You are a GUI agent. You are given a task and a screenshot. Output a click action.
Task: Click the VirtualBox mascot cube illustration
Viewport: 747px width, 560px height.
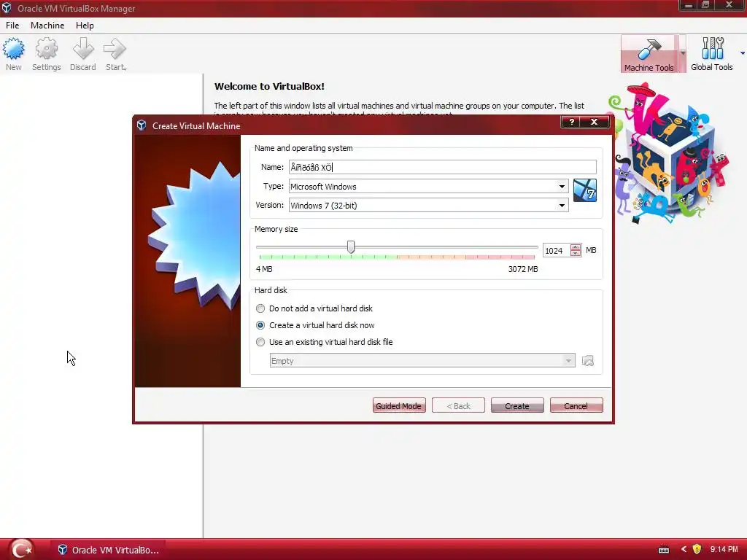[x=670, y=152]
